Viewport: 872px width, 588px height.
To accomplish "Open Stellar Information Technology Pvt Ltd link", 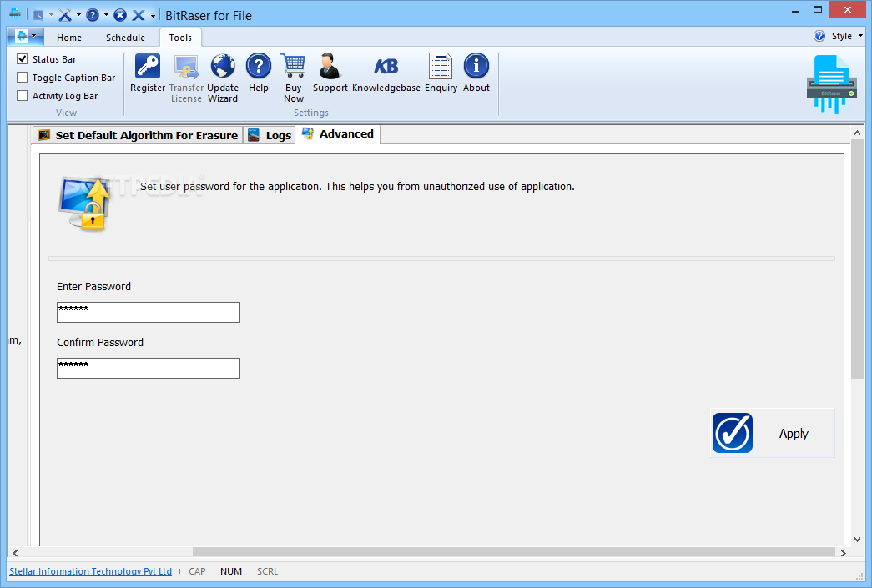I will point(91,571).
